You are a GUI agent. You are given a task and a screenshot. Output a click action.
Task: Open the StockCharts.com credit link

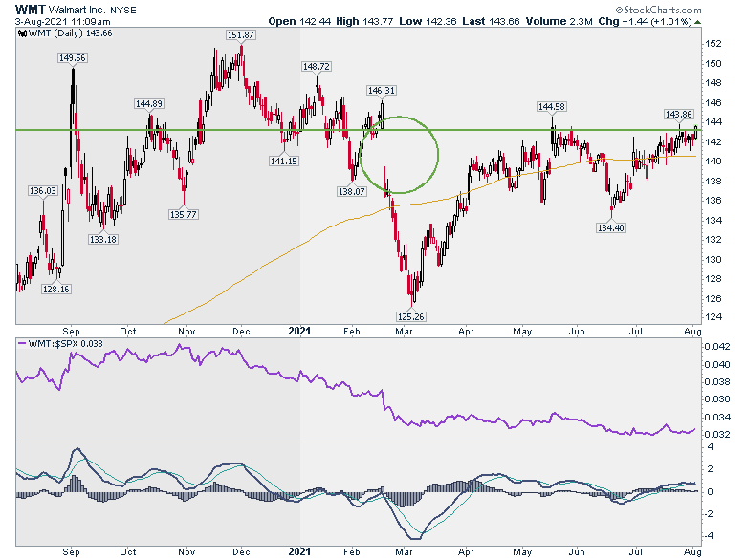pyautogui.click(x=658, y=10)
